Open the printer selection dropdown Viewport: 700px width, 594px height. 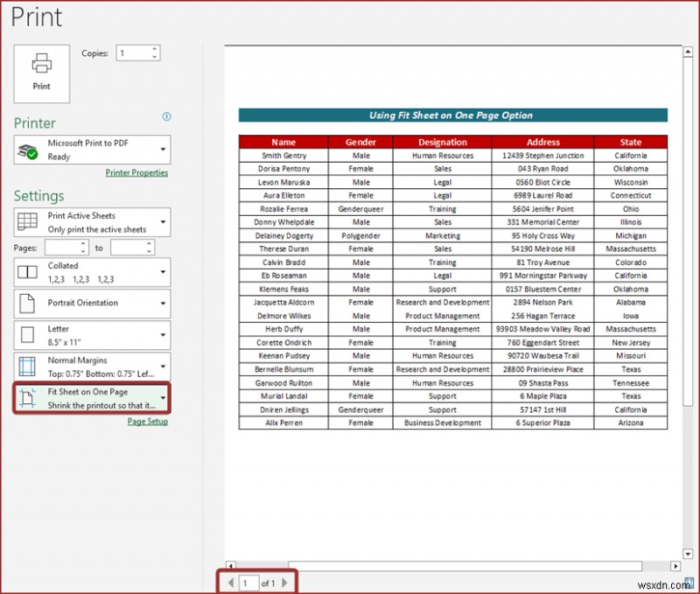click(163, 149)
